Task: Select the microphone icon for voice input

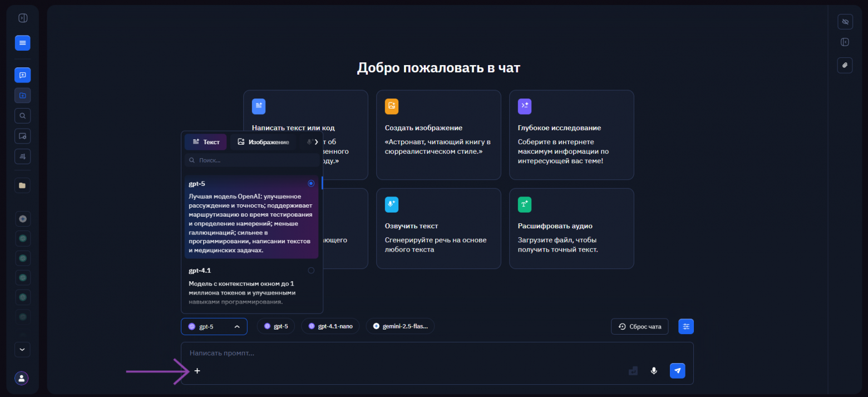Action: point(654,370)
